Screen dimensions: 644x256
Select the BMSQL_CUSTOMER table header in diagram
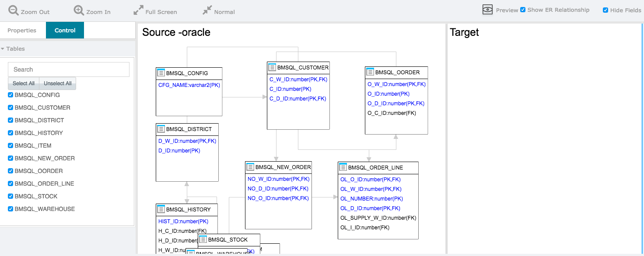tap(298, 68)
